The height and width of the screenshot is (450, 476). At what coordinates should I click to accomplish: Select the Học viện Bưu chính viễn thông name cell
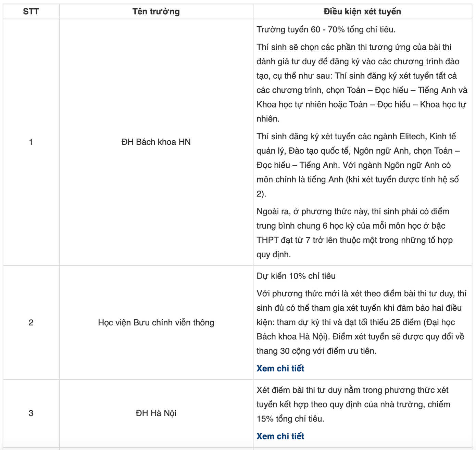point(156,323)
